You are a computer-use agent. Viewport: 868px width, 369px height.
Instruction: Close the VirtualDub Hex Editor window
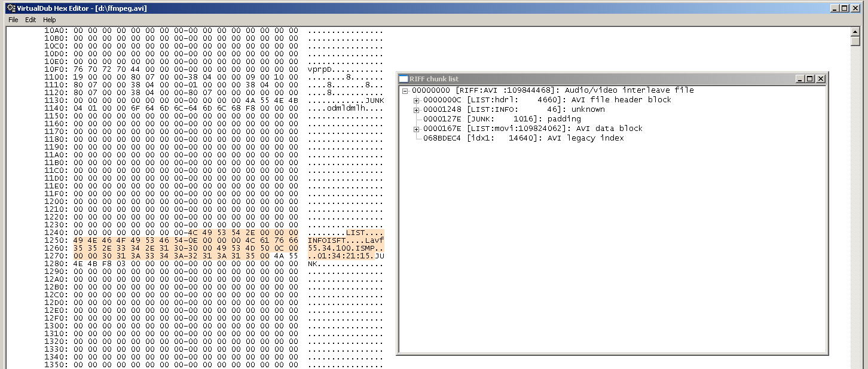855,8
